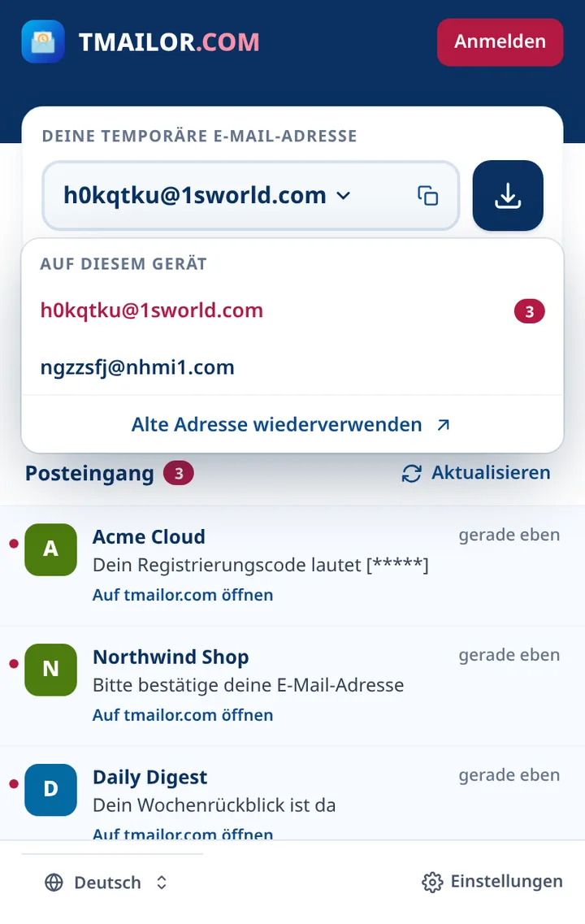585x924 pixels.
Task: Select the Bitte bestätige deine E-Mail-Adresse subject
Action: click(x=248, y=685)
